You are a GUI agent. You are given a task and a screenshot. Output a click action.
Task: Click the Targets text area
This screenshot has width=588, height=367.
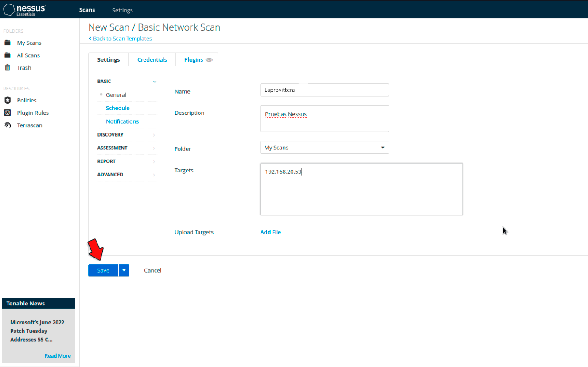(x=362, y=189)
